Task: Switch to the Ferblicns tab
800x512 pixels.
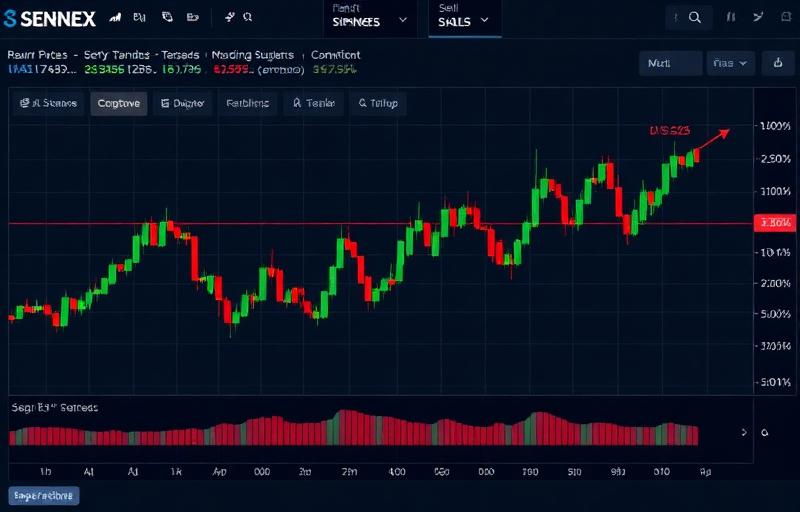Action: (x=247, y=104)
